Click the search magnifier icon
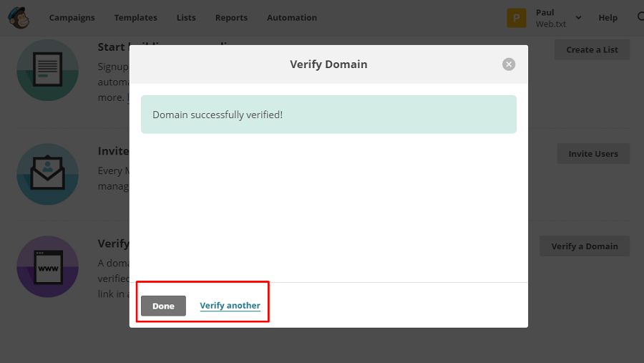 click(640, 17)
